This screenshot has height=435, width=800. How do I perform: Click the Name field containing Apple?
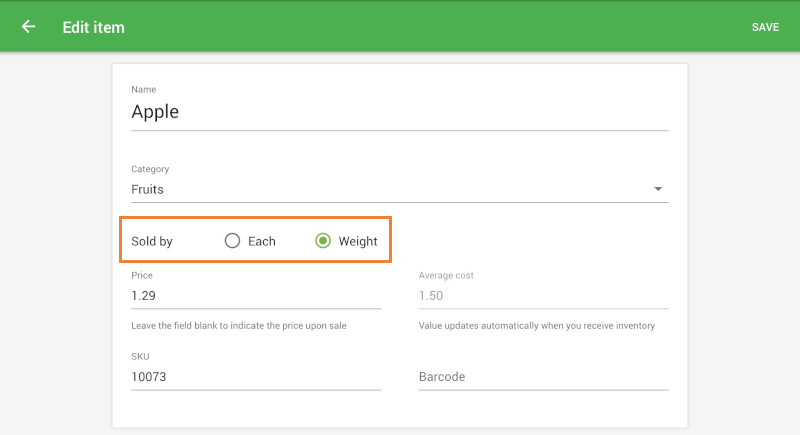coord(399,112)
